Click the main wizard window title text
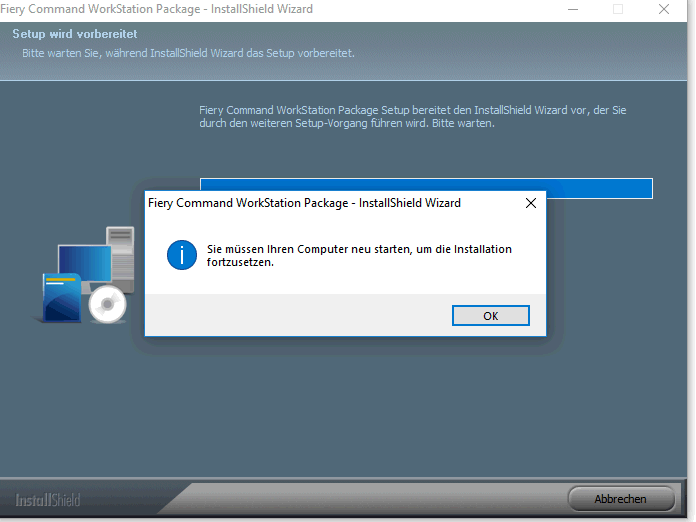Viewport: 696px width, 522px height. coord(162,9)
